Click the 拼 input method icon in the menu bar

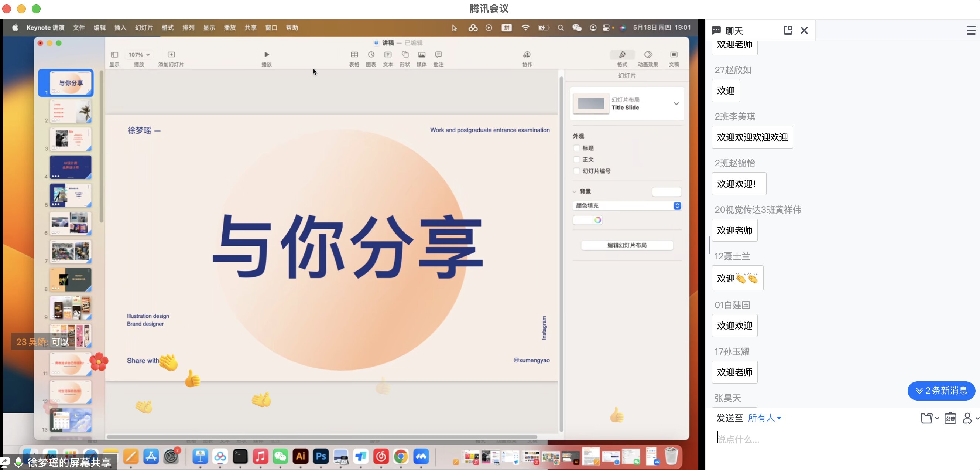(x=506, y=28)
